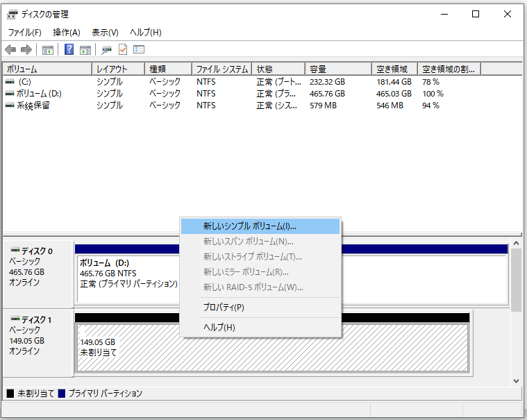Close the ディスクの管理 window

tap(508, 14)
